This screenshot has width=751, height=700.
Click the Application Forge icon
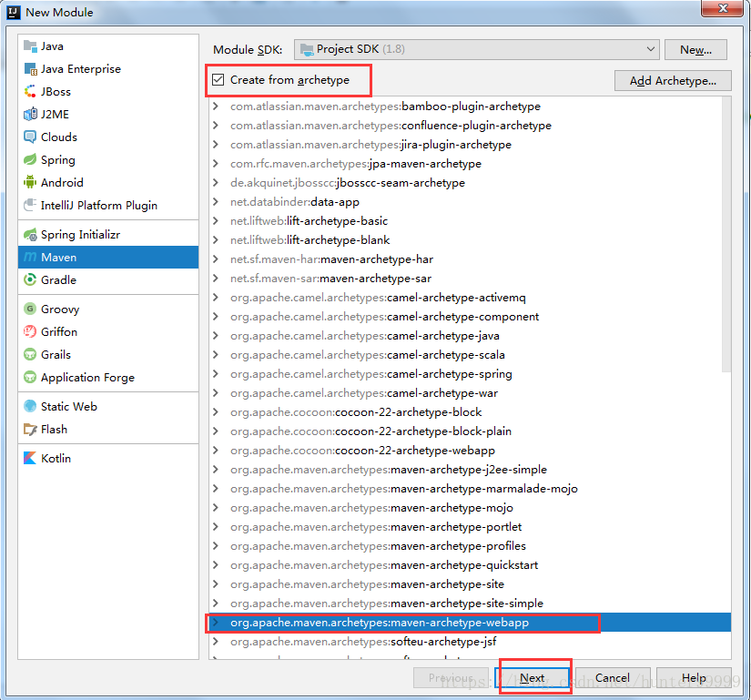(x=30, y=377)
